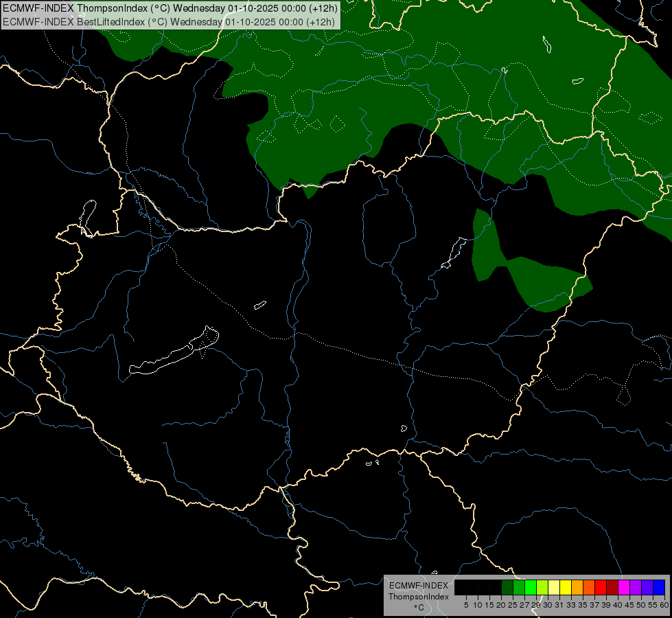Screen dimensions: 672x618
Task: Click the legend tick value 5
Action: point(466,605)
